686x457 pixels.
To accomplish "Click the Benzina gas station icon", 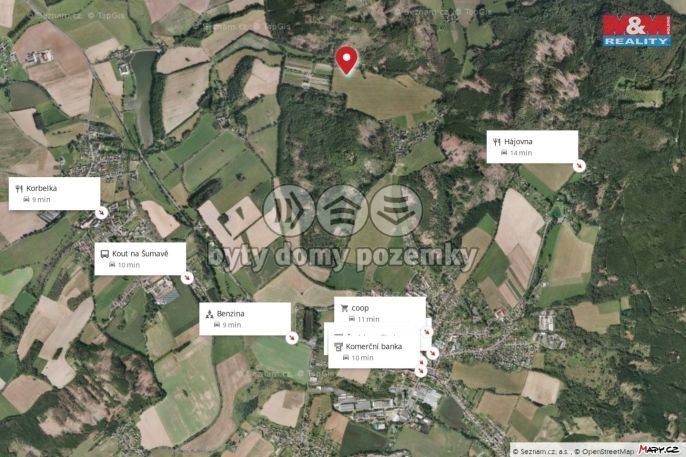I will [210, 314].
